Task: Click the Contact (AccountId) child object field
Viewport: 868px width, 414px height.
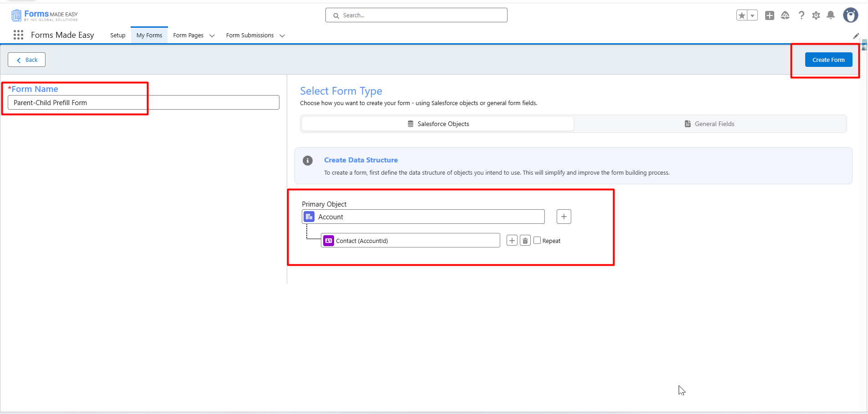Action: pos(411,240)
